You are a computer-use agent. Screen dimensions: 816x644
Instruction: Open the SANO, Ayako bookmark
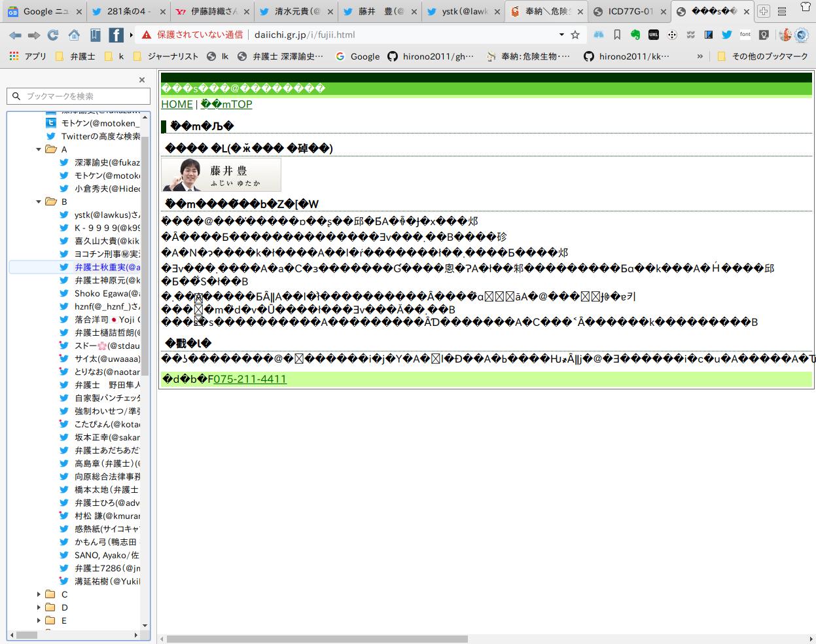click(99, 555)
